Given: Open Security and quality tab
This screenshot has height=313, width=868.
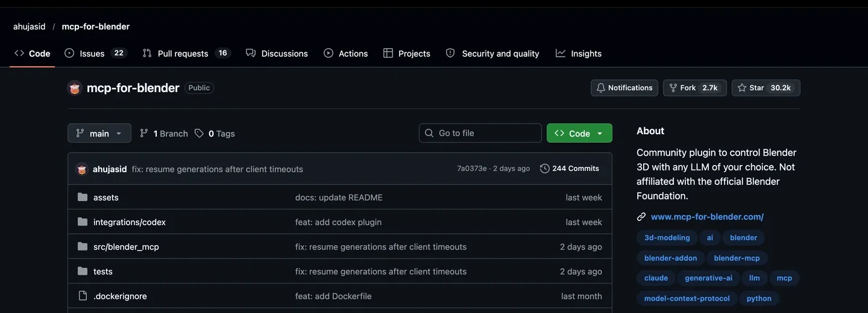Looking at the screenshot, I should point(492,54).
